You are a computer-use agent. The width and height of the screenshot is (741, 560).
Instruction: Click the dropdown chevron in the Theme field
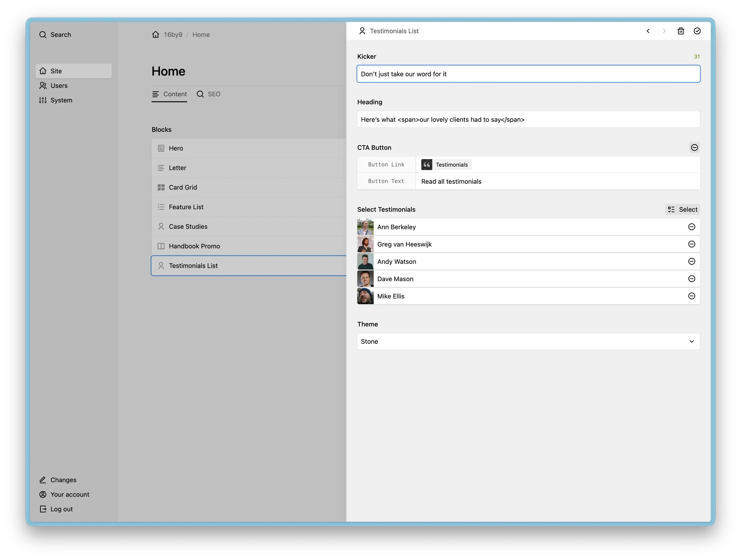click(x=691, y=341)
